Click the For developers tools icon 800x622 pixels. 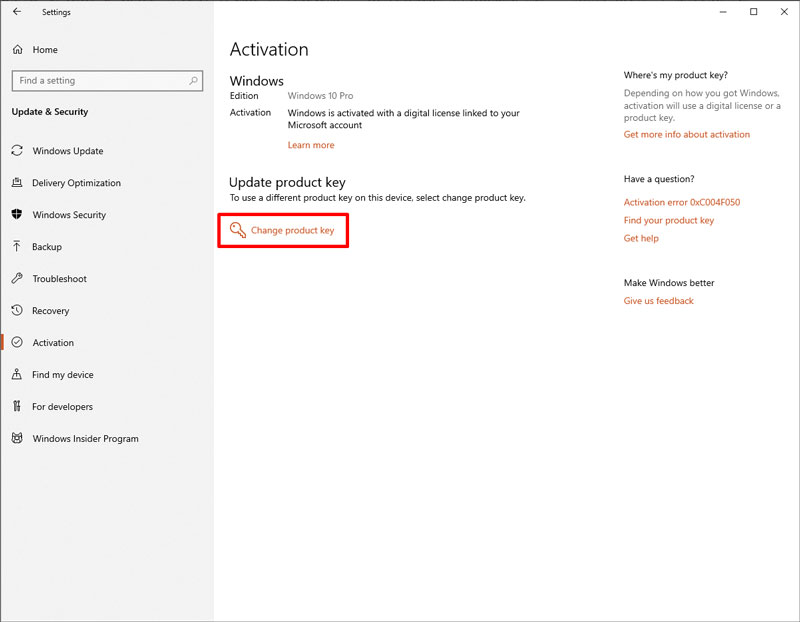pyautogui.click(x=17, y=406)
